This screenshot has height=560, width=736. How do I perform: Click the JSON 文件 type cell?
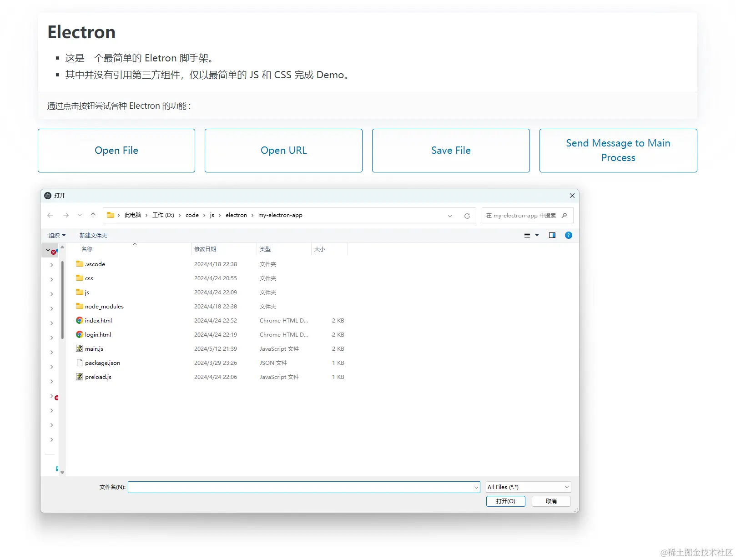point(273,363)
